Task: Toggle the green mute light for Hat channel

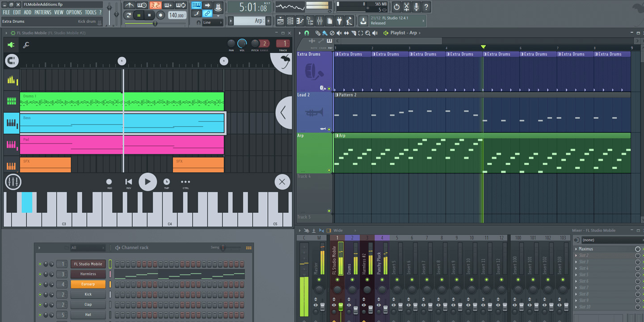Action: coord(40,314)
